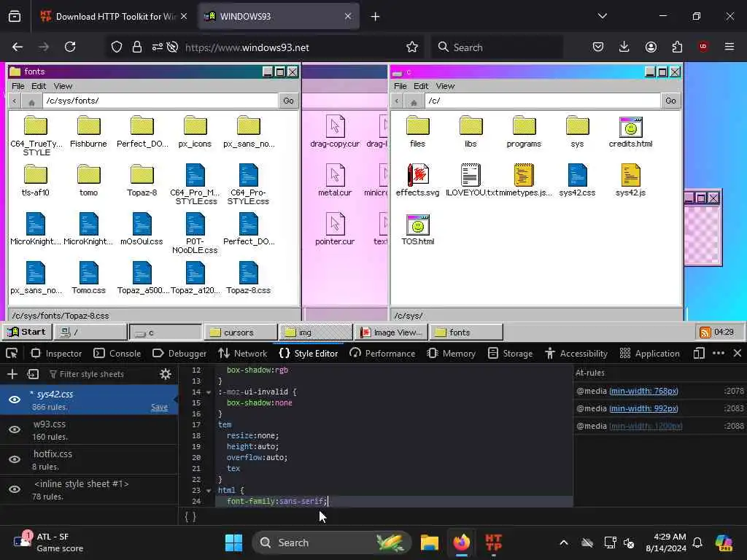Open Firefox downloads panel
747x560 pixels.
tap(624, 47)
